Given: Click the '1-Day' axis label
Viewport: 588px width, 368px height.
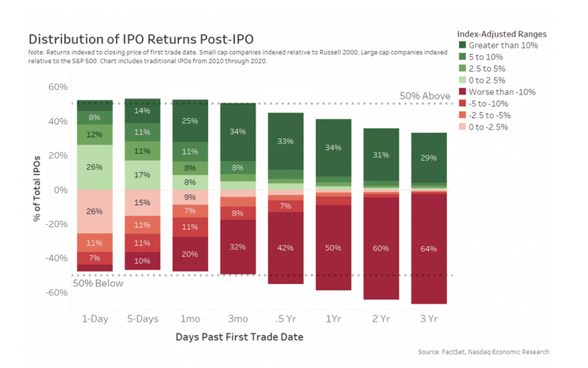Looking at the screenshot, I should 95,319.
